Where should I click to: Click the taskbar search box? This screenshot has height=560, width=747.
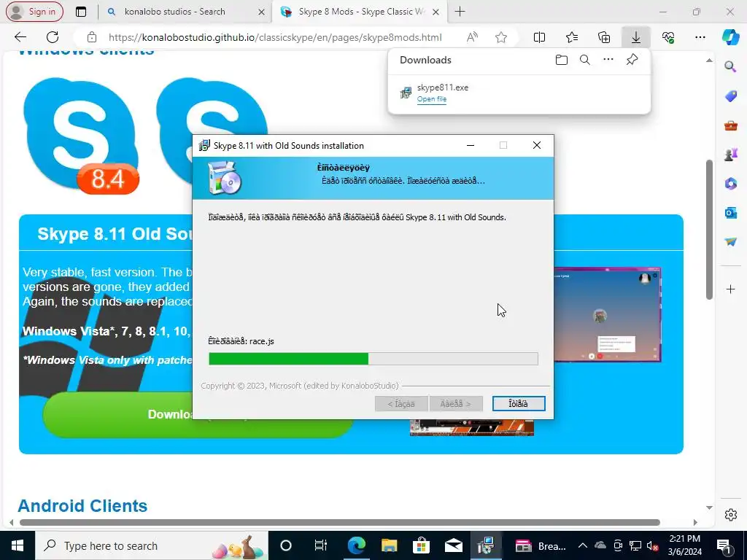(152, 545)
